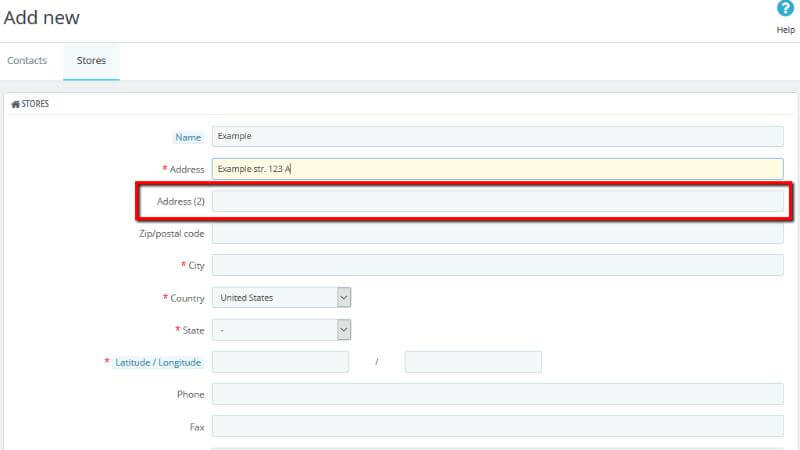The height and width of the screenshot is (450, 800).
Task: Click the Address (2) input field
Action: (x=497, y=201)
